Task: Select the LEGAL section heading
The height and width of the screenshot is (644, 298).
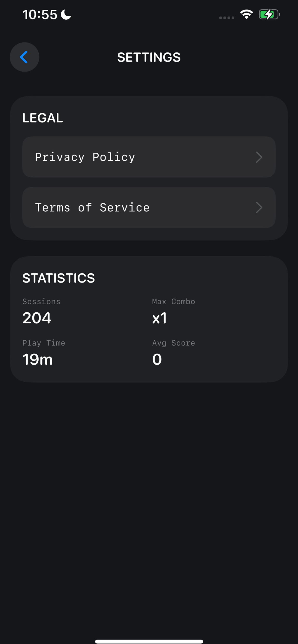Action: coord(42,118)
